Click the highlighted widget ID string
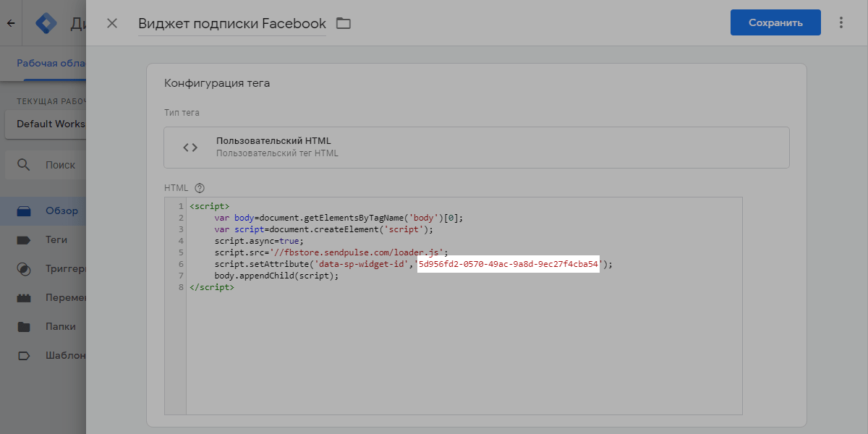 509,264
